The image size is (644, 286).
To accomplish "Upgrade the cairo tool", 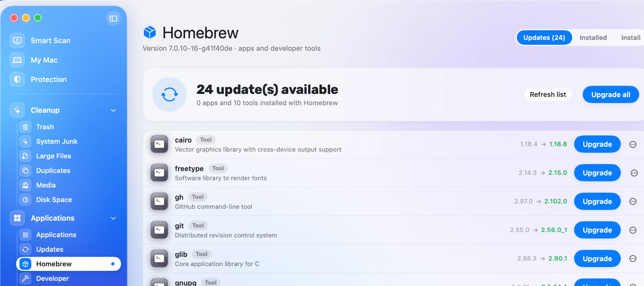I will tap(597, 144).
